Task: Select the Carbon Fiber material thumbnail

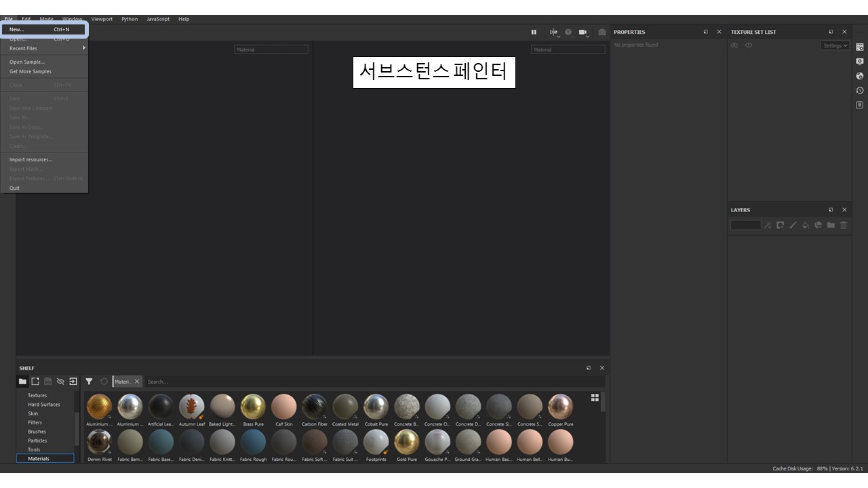Action: [315, 407]
